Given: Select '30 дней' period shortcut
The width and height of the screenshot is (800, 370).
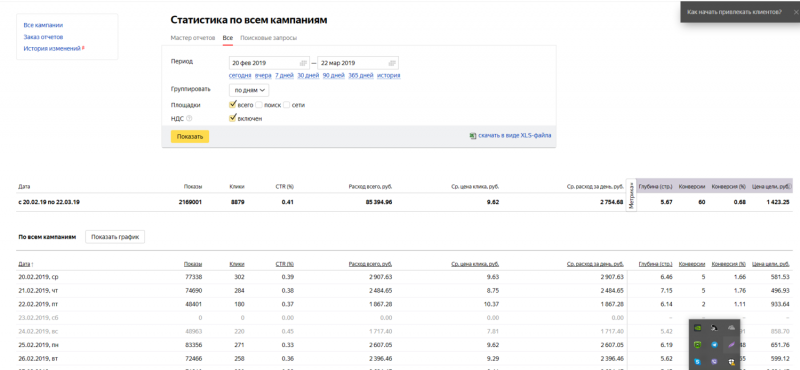Looking at the screenshot, I should (308, 76).
